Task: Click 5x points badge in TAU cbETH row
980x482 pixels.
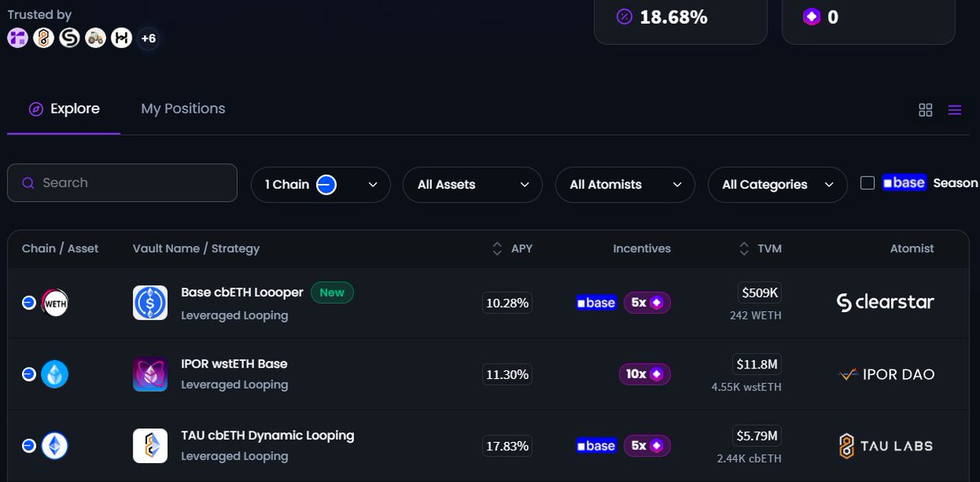Action: point(647,446)
